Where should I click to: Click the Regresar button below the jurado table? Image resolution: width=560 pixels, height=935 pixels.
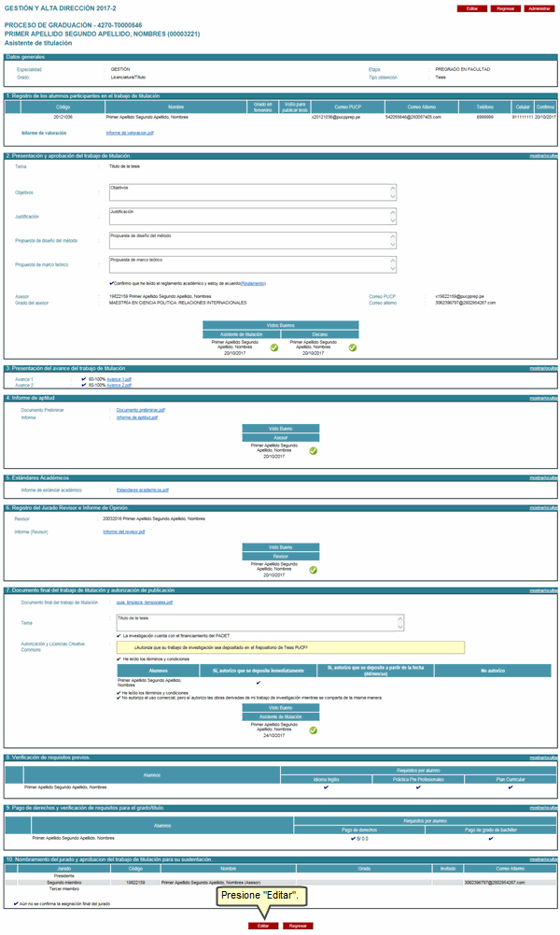pos(298,926)
